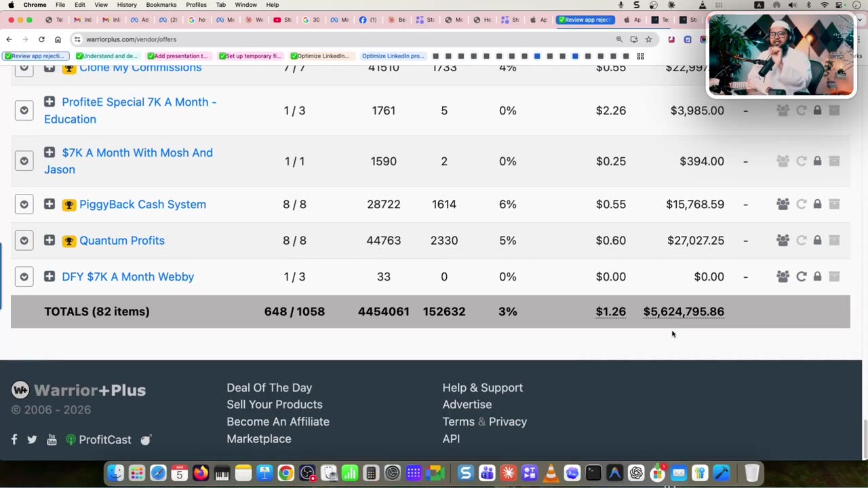Screen dimensions: 868x488
Task: Open the Quantum Profits offer link
Action: (122, 241)
